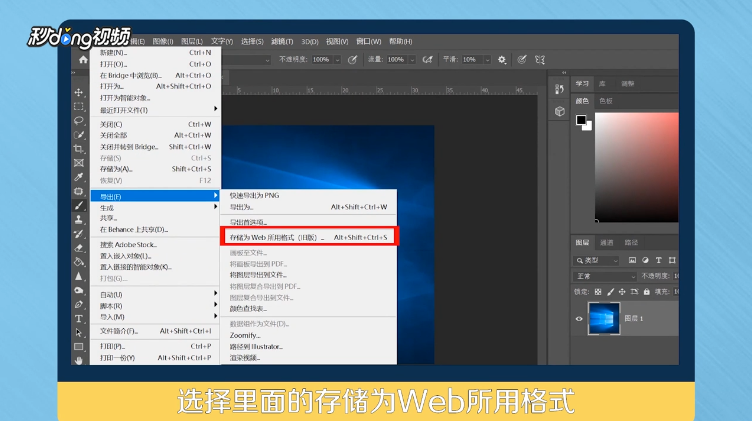Viewport: 752px width, 421px height.
Task: Select the Path Selection arrow tool
Action: 79,333
